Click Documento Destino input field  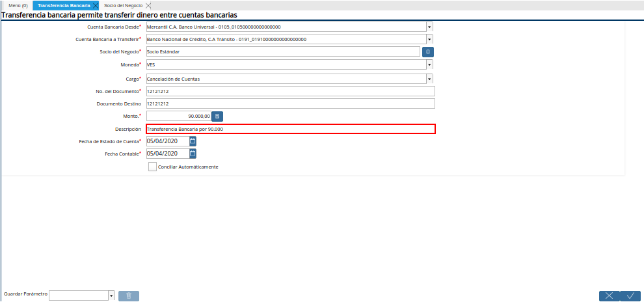click(x=290, y=103)
